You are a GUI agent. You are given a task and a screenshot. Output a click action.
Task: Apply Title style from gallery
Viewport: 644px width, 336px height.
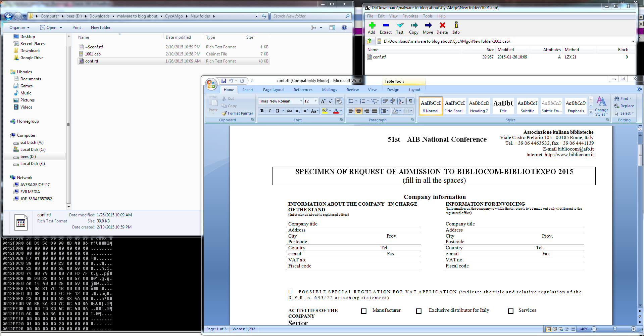(x=503, y=106)
